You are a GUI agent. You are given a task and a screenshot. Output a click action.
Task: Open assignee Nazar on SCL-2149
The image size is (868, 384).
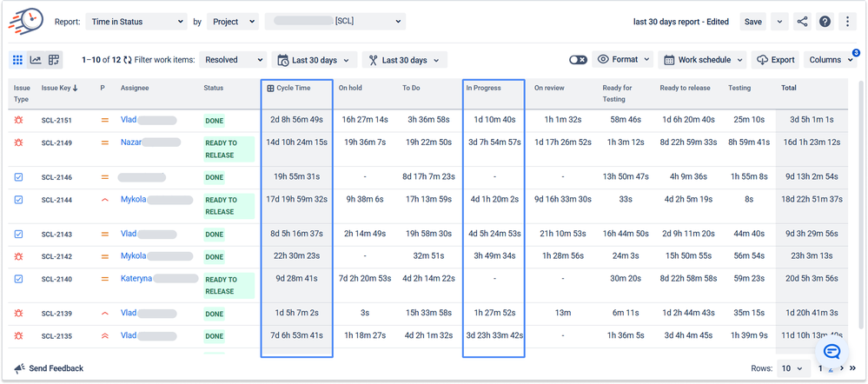coord(130,142)
